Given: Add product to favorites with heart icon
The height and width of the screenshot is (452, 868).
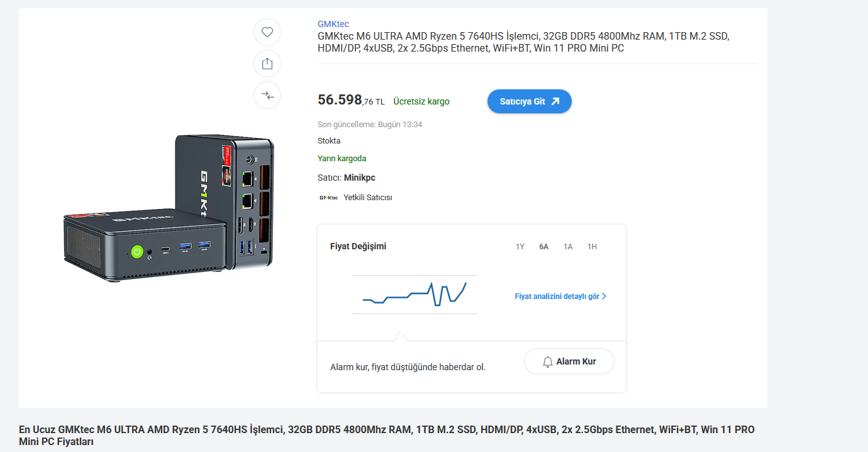Looking at the screenshot, I should pos(267,32).
